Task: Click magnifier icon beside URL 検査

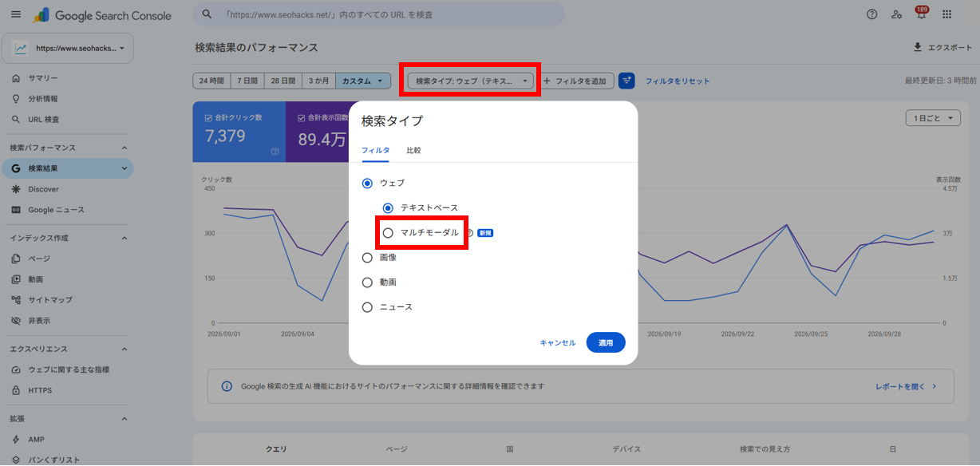Action: [x=16, y=120]
